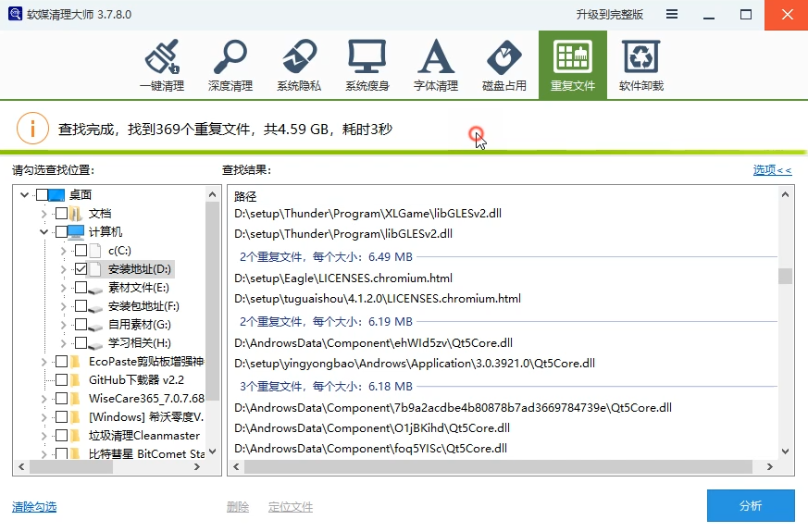Viewport: 808px width, 532px height.
Task: Uncheck the 安装地址(D:) drive checkbox
Action: [x=81, y=269]
